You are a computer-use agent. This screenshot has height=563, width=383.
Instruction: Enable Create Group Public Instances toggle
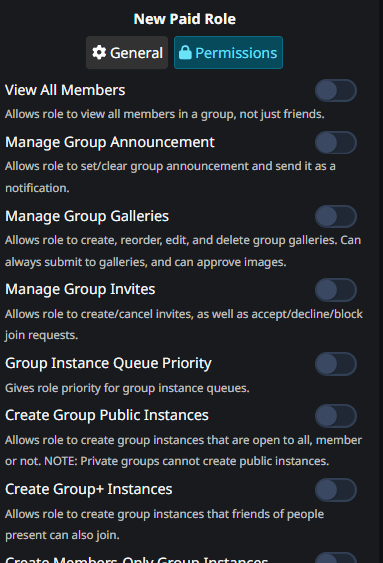[336, 416]
